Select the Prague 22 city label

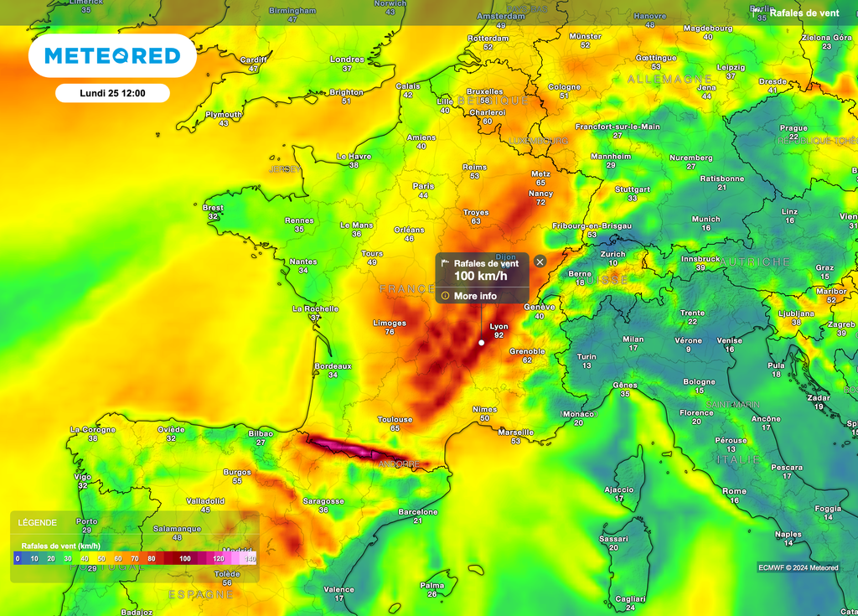coord(793,132)
